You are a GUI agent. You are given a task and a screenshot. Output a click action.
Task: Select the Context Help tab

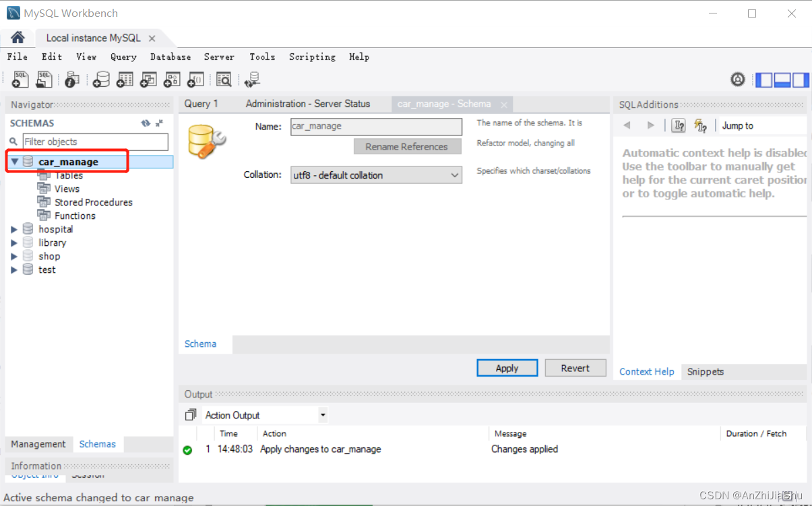tap(647, 371)
